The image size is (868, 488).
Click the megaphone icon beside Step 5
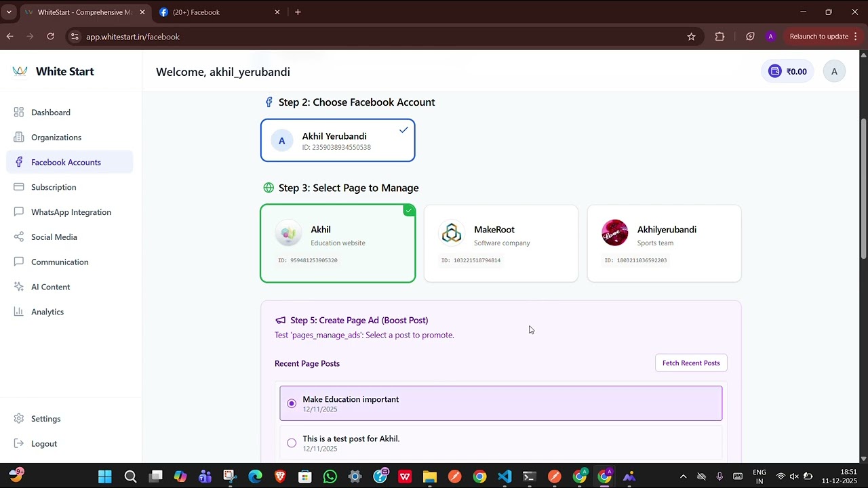(281, 321)
